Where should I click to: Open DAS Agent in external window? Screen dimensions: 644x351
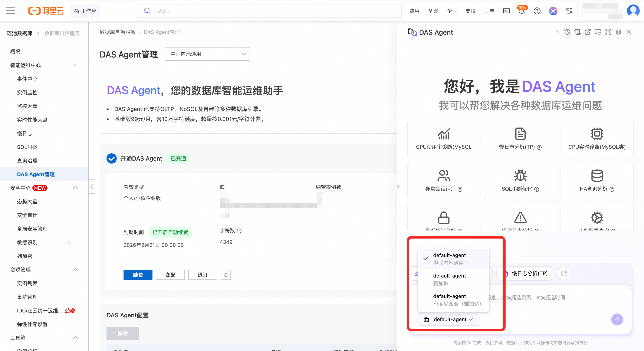(588, 32)
